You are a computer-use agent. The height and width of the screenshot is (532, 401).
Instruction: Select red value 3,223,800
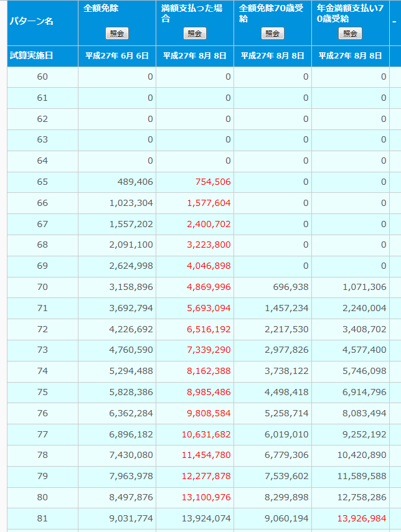[x=209, y=245]
